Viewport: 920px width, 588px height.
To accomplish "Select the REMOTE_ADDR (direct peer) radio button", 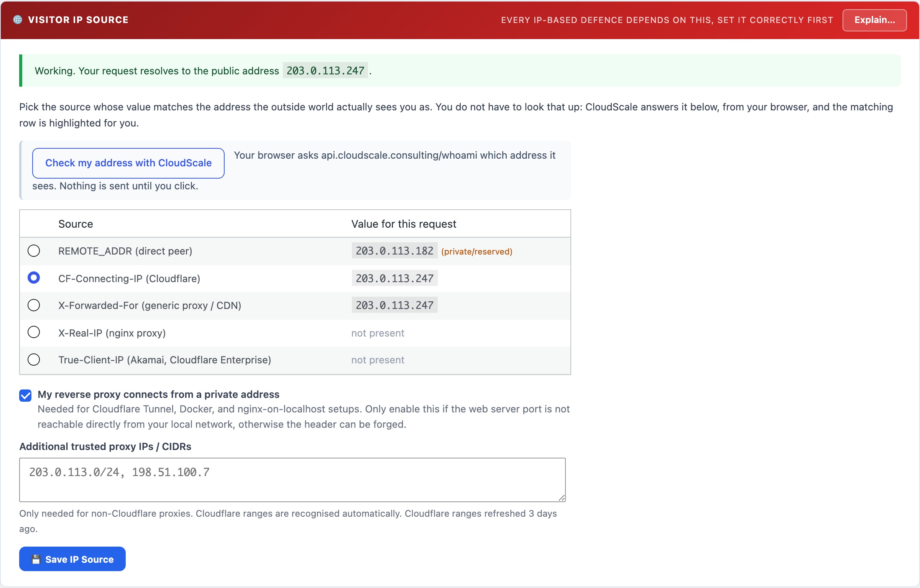I will (x=34, y=251).
